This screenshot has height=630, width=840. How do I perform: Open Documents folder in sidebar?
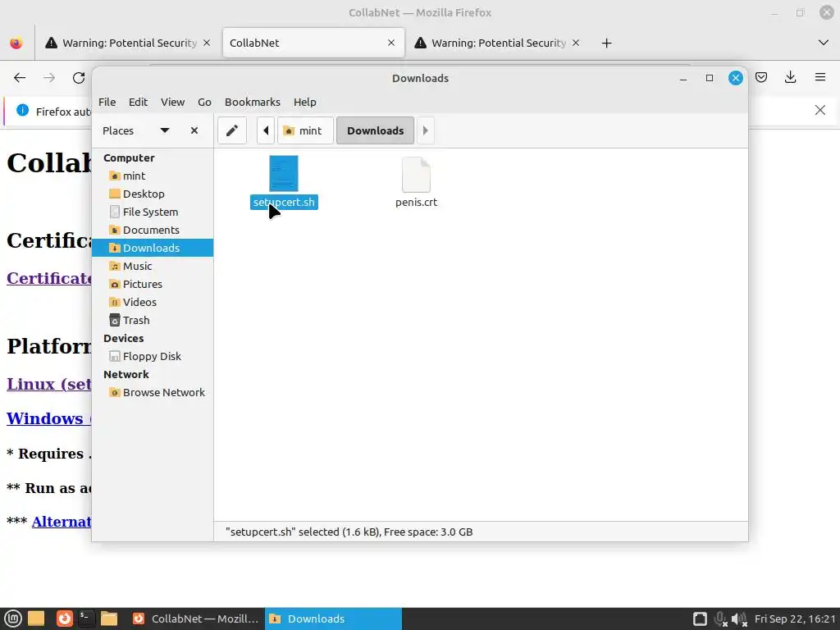coord(153,230)
